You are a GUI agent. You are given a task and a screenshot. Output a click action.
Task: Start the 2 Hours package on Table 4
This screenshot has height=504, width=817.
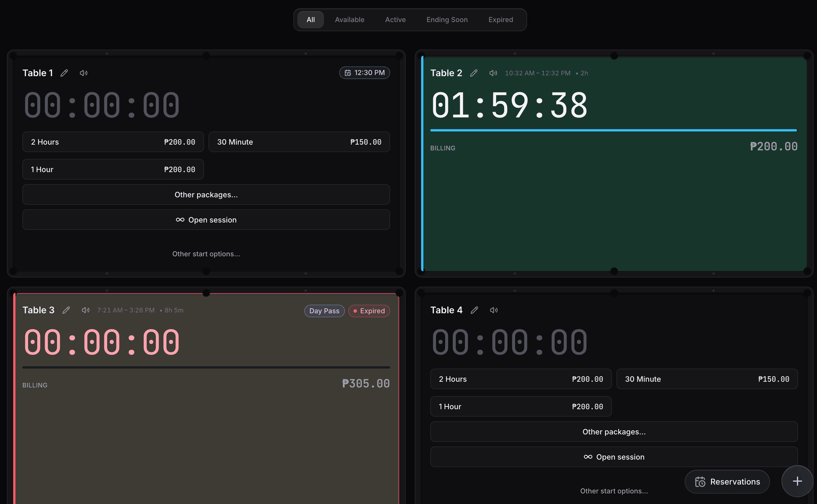pyautogui.click(x=521, y=379)
